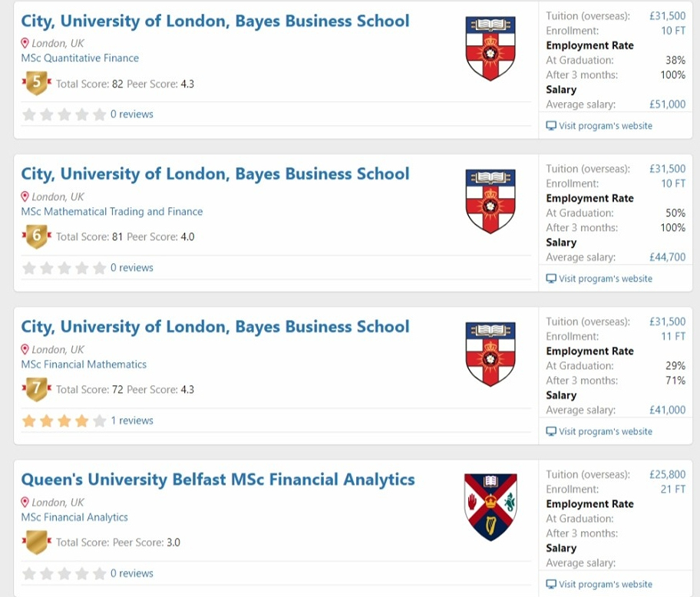Open the Bayes Business School title ranked 7

[215, 327]
